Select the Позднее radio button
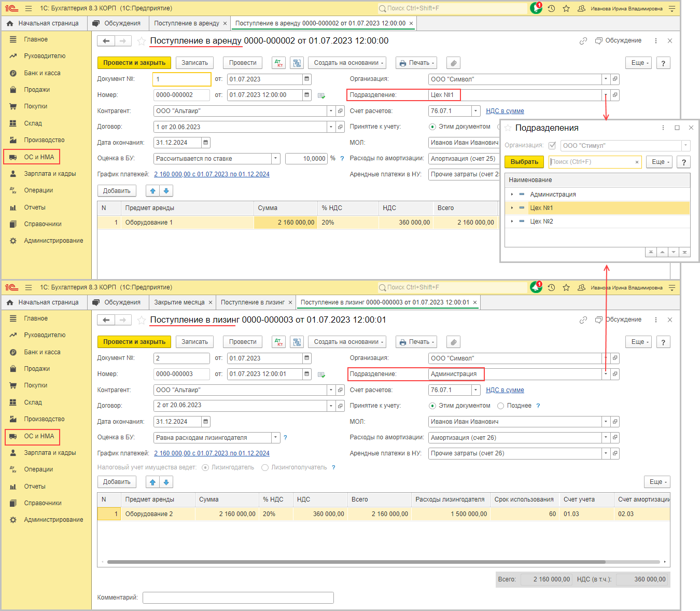 coord(501,406)
